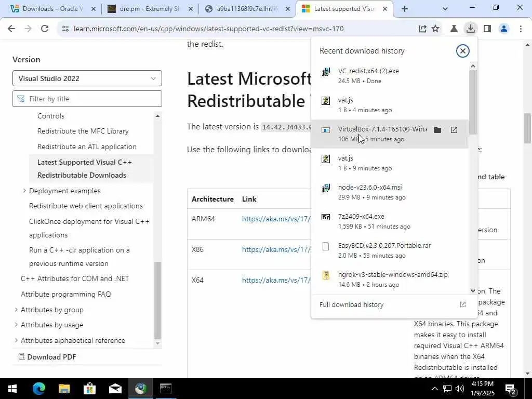
Task: Open the terminal window from taskbar
Action: pos(166,389)
